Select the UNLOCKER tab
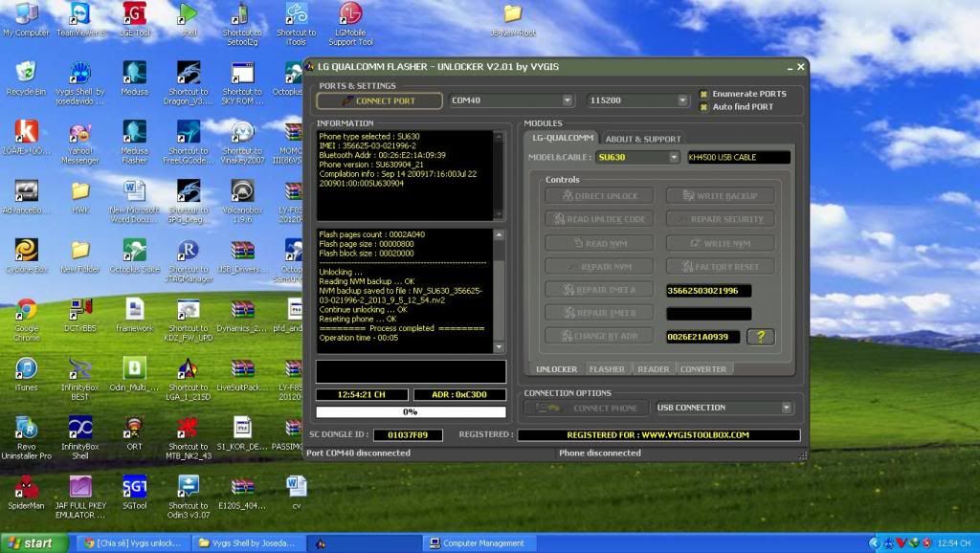This screenshot has width=980, height=553. click(x=556, y=369)
